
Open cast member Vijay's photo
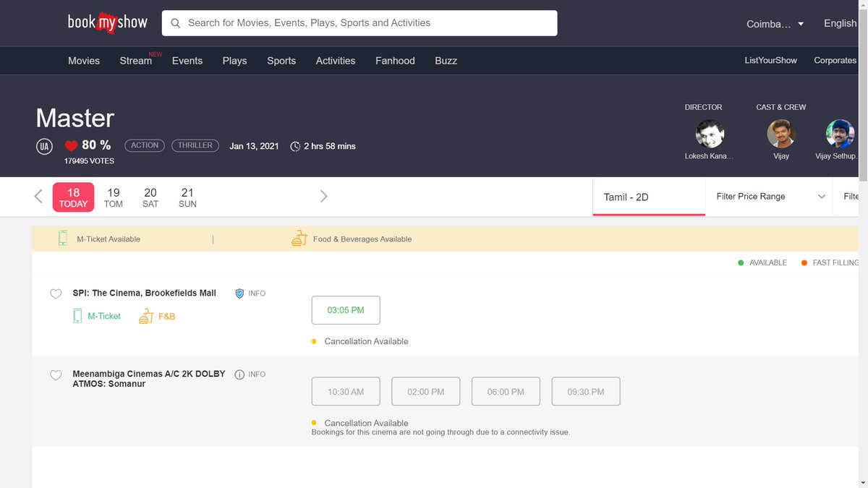click(781, 134)
